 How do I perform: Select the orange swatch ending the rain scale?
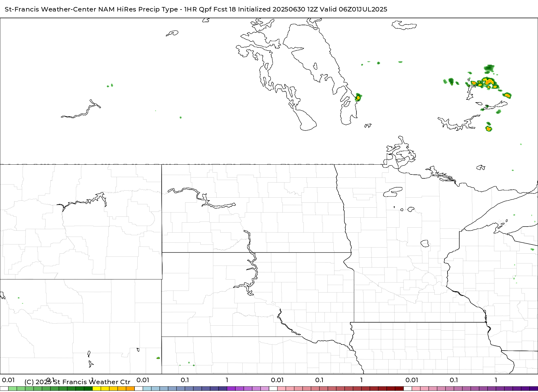(130, 389)
